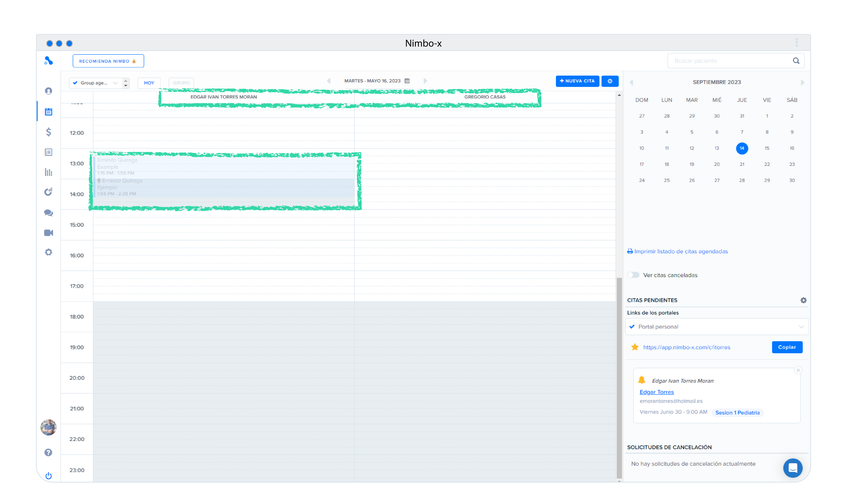Click the search magnifier icon
The image size is (847, 504).
click(x=796, y=61)
